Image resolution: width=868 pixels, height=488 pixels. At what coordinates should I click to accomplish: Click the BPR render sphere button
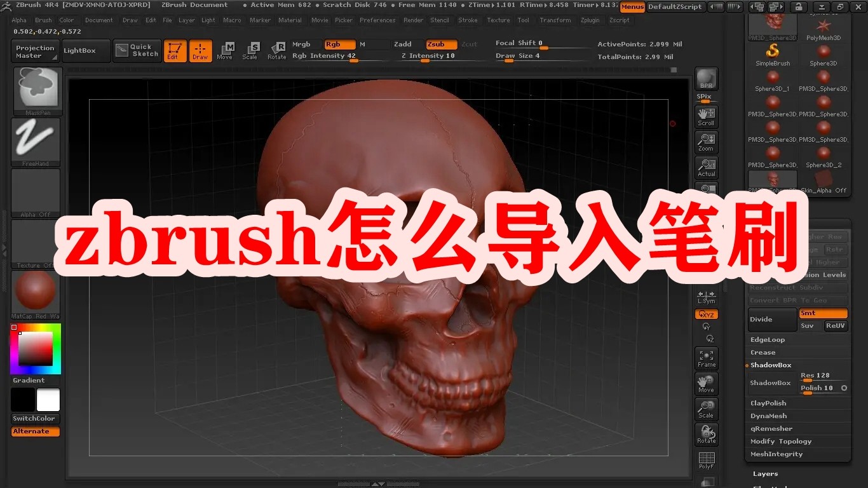pyautogui.click(x=706, y=79)
